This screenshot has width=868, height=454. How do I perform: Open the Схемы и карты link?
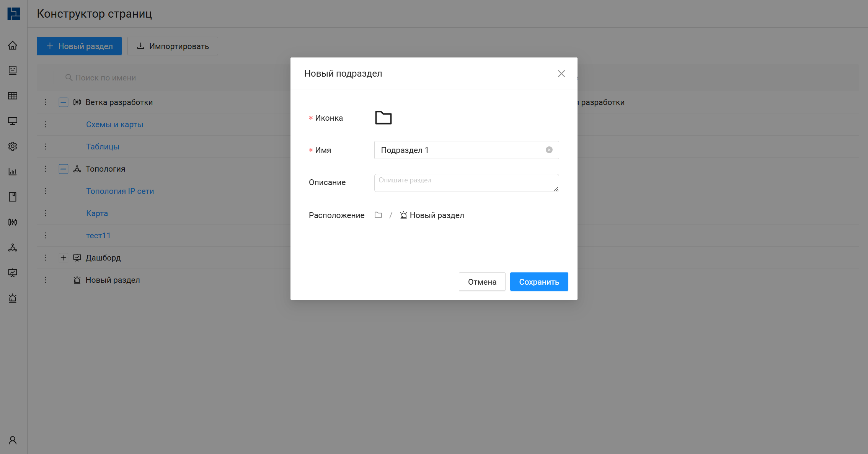114,125
